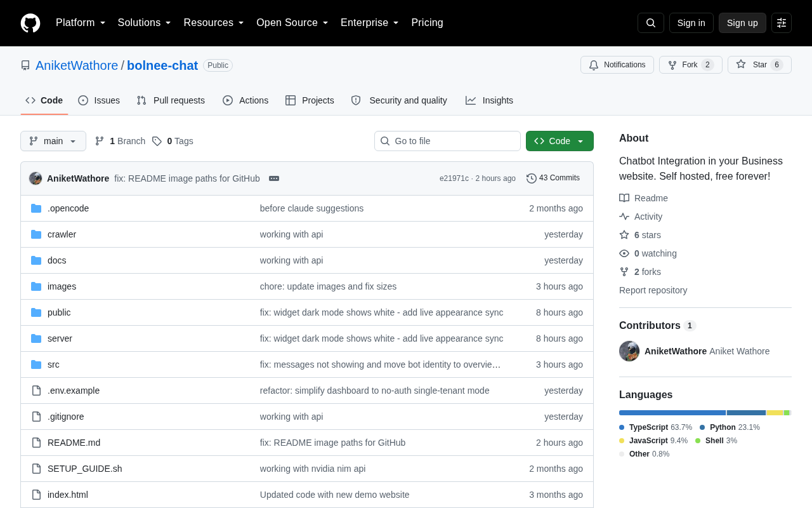Click the README.md file icon
Screen dimensions: 812x508
pyautogui.click(x=36, y=443)
